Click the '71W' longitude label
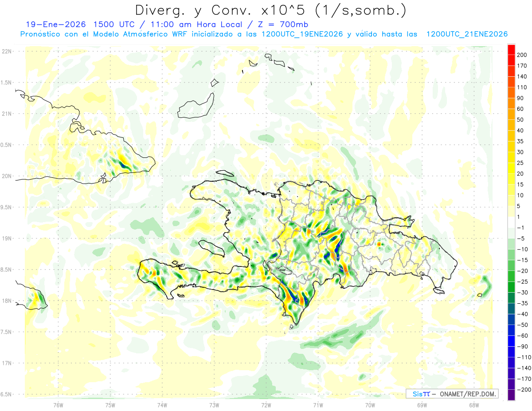532x411 pixels. (x=318, y=405)
